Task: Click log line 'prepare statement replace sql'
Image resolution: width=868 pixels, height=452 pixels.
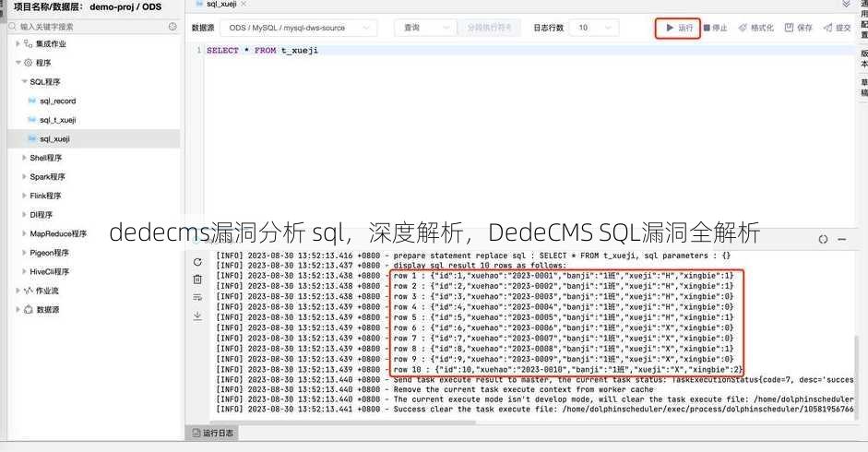Action: [x=473, y=256]
